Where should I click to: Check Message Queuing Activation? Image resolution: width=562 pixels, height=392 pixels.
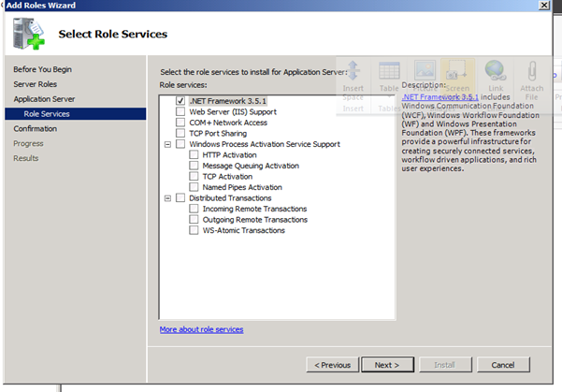pyautogui.click(x=194, y=166)
